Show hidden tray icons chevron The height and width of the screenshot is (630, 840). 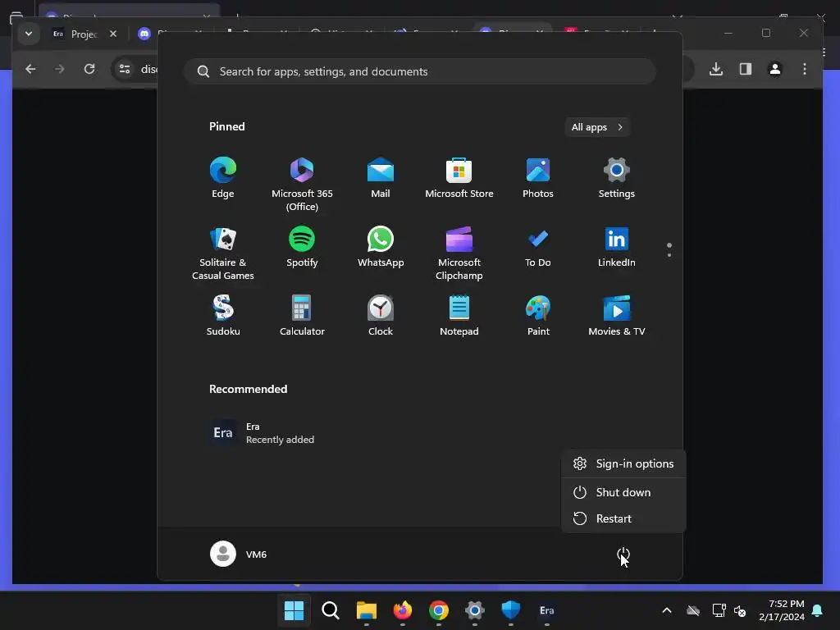(x=667, y=610)
